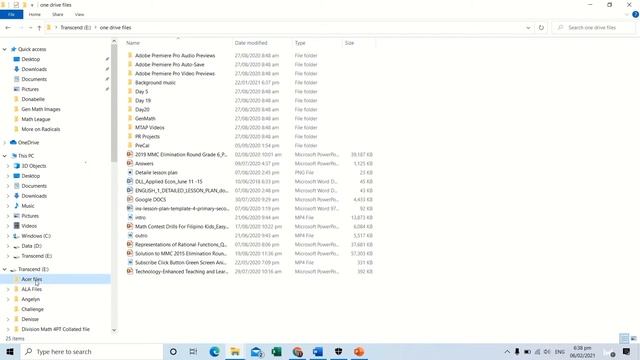Open File Explorer Help question mark icon
The image size is (640, 360).
coord(636,14)
